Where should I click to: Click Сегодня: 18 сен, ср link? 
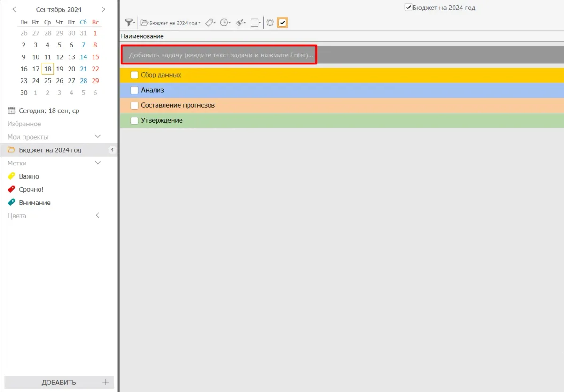[49, 110]
